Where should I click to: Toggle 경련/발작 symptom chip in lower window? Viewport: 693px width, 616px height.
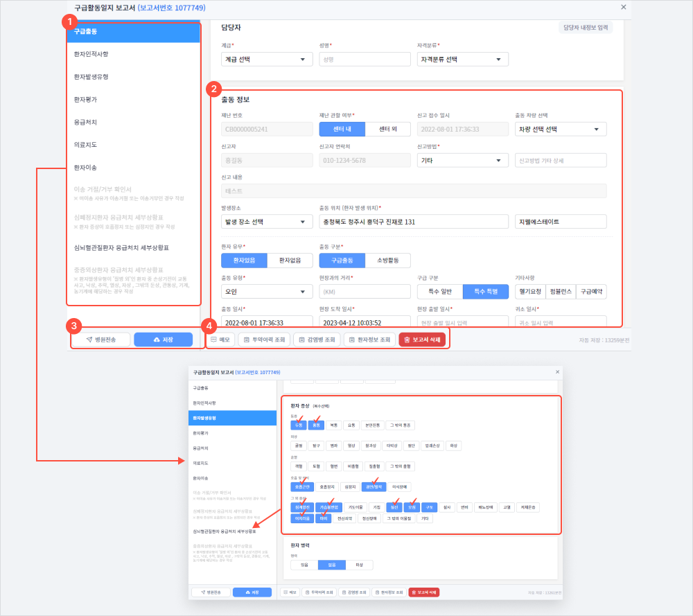click(x=374, y=487)
